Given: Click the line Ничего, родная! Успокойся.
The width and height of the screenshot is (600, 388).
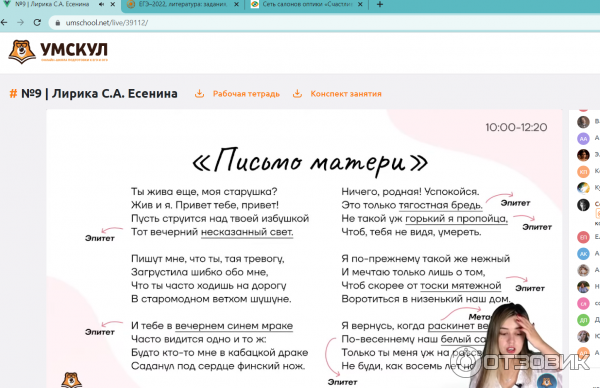Looking at the screenshot, I should pyautogui.click(x=410, y=192).
